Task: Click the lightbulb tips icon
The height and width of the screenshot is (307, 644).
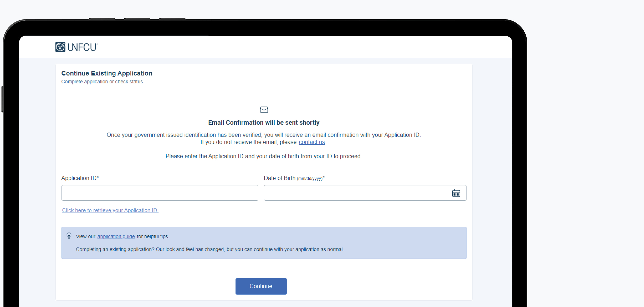Action: tap(69, 236)
